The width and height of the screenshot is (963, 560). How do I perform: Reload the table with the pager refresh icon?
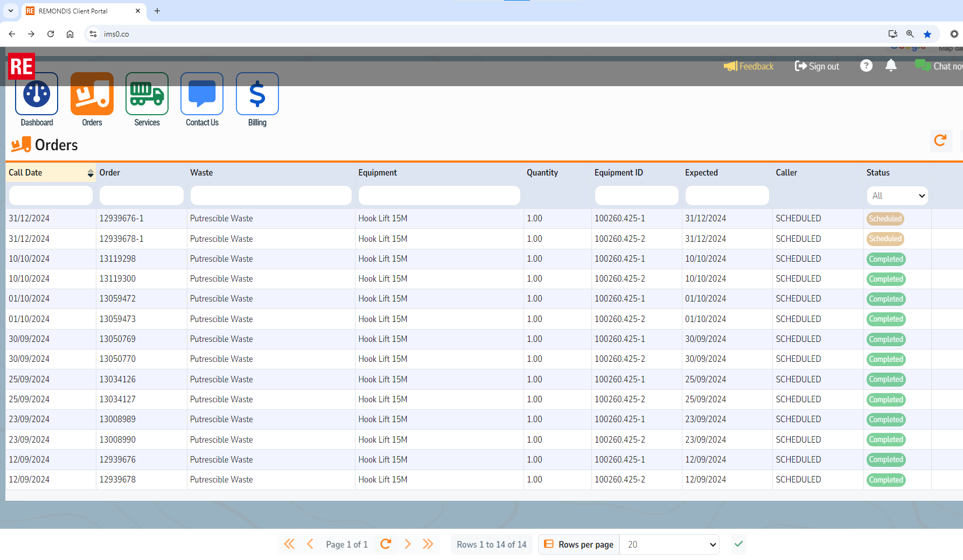click(x=386, y=544)
